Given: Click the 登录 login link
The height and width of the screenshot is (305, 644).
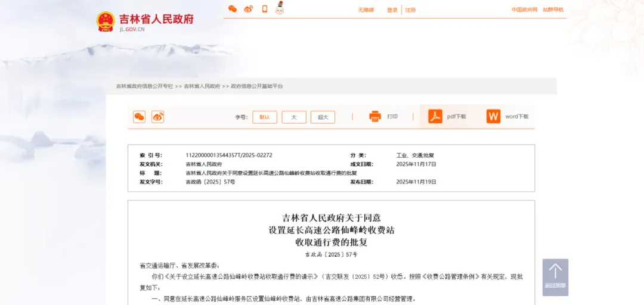Looking at the screenshot, I should tap(392, 10).
